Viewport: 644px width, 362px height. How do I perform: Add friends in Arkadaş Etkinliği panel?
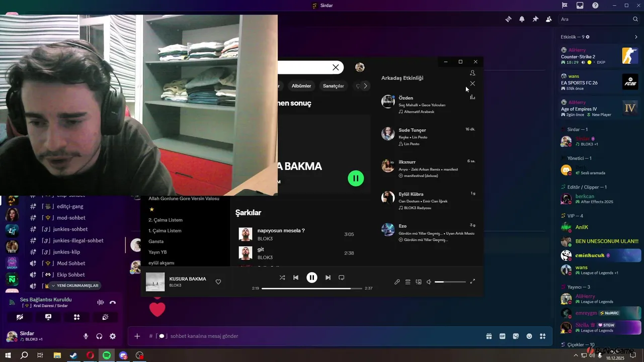pos(472,73)
